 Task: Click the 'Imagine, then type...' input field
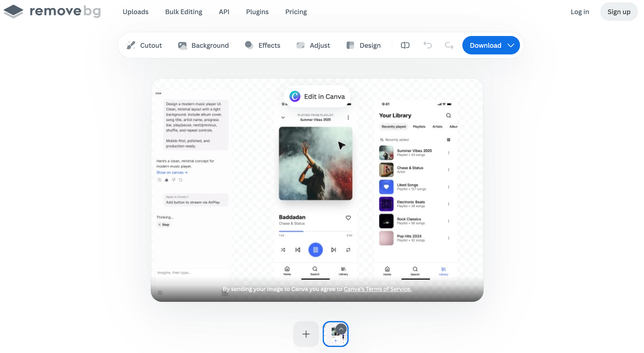(x=192, y=273)
